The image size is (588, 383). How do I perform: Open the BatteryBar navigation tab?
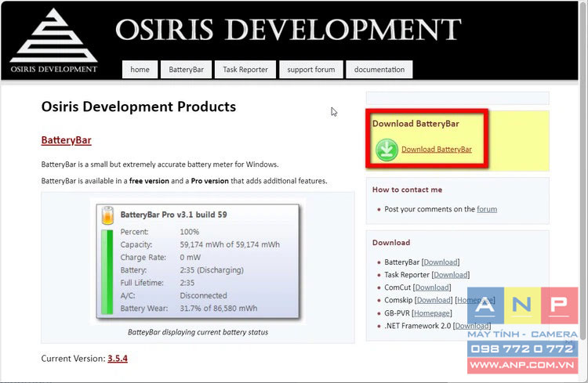[186, 70]
